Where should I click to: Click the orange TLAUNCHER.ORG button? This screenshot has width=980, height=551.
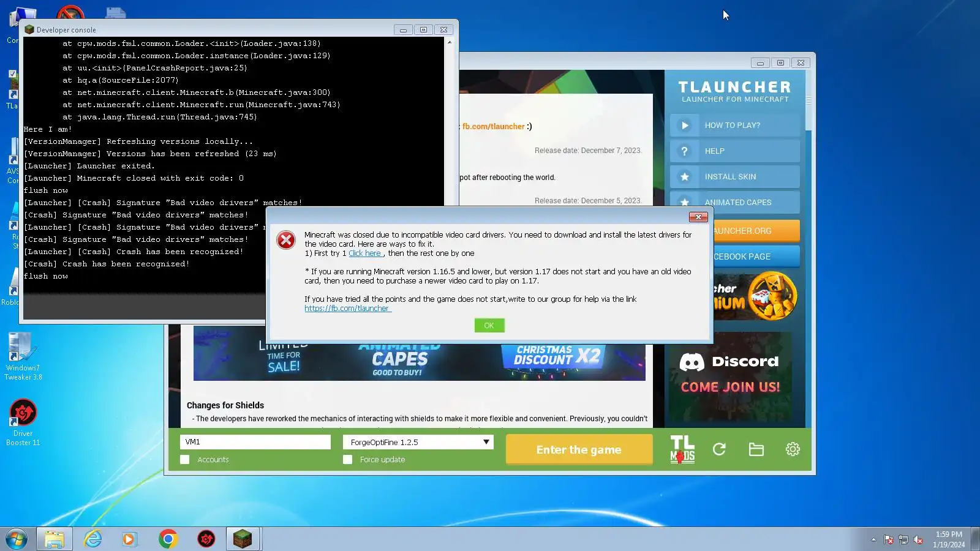756,231
